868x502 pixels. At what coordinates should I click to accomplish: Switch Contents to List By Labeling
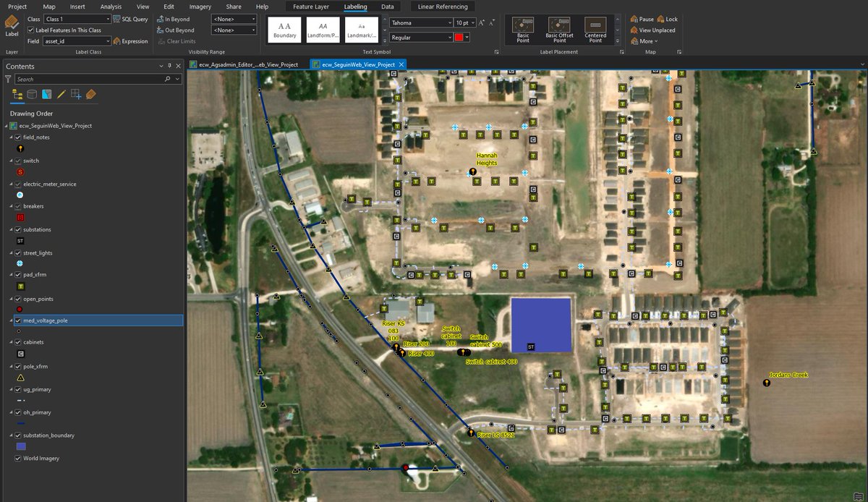91,94
